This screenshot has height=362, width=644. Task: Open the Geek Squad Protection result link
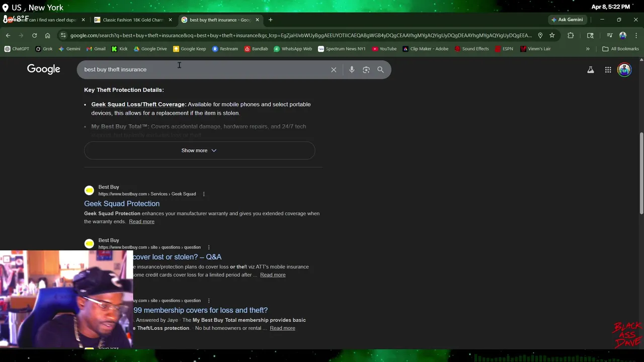pyautogui.click(x=122, y=204)
